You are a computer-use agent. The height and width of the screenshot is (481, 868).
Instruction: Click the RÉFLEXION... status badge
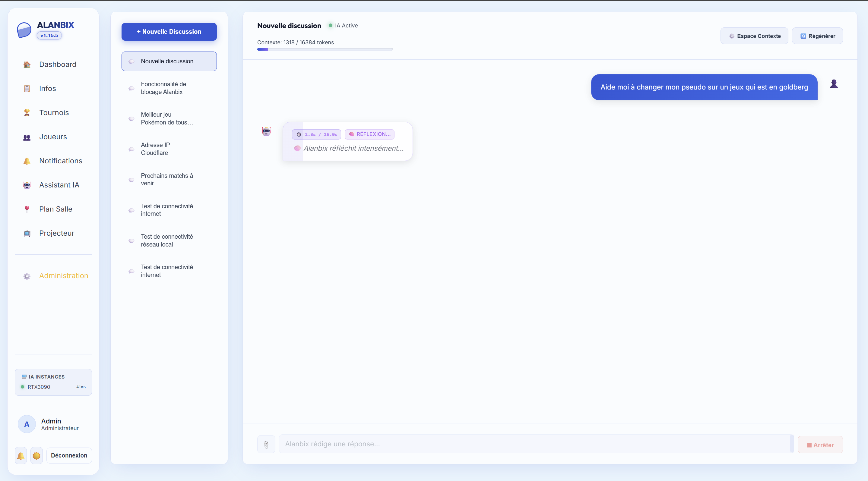369,134
